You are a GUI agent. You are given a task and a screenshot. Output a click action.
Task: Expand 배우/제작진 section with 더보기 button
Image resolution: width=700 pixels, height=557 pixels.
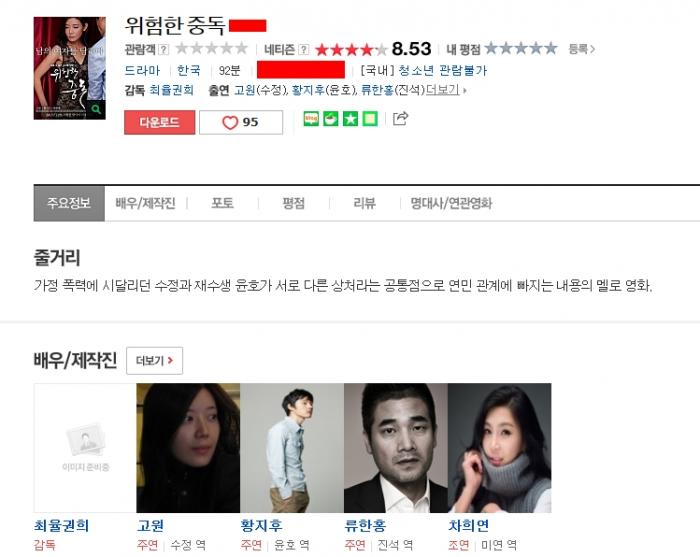154,361
